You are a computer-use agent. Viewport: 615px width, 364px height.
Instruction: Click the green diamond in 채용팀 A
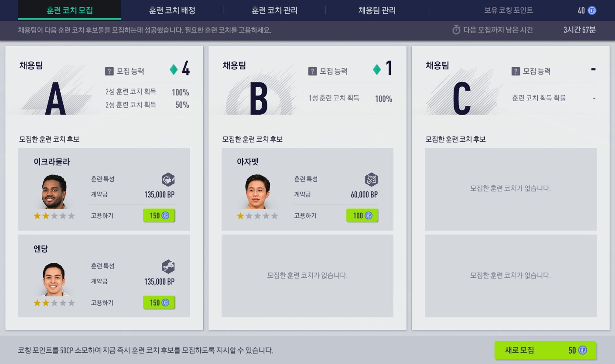[174, 70]
